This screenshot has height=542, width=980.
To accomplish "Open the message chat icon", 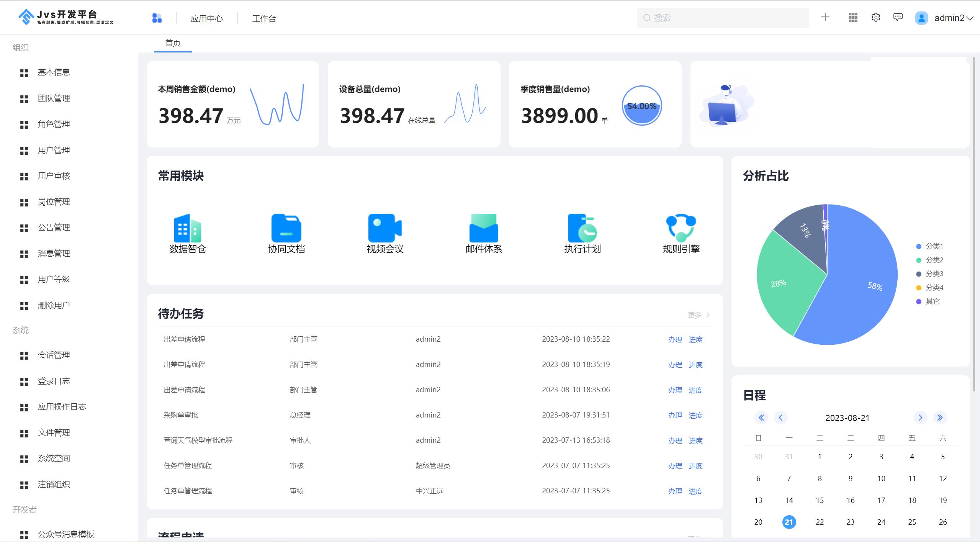I will 898,18.
